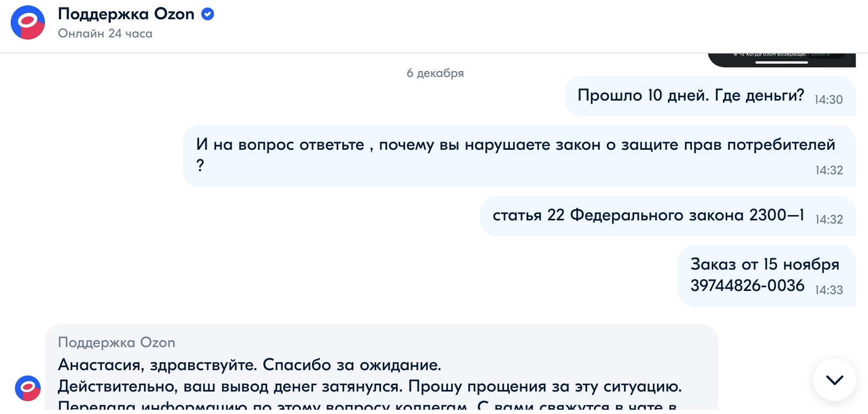868x414 pixels.
Task: Open Ozon avatar beside support reply
Action: point(28,388)
